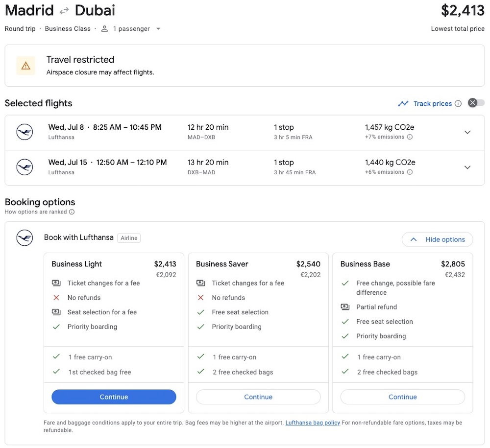490x448 pixels.
Task: Click the info icon beside +6% emissions
Action: [410, 172]
